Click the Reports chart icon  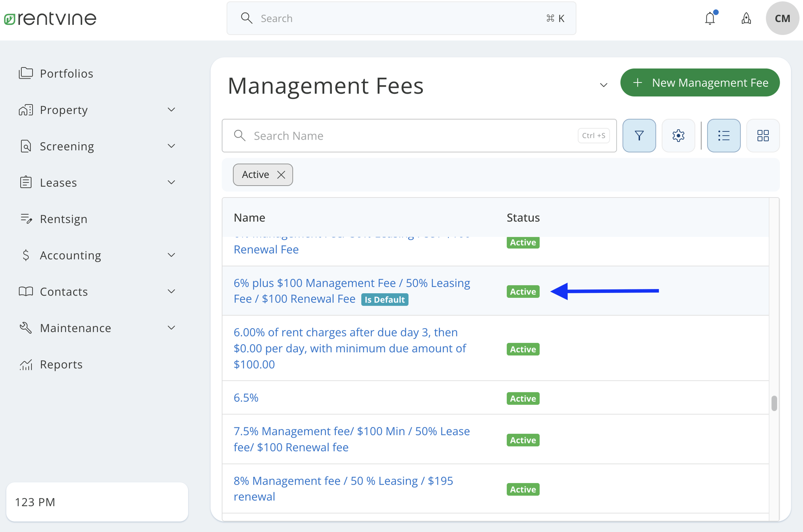tap(26, 364)
